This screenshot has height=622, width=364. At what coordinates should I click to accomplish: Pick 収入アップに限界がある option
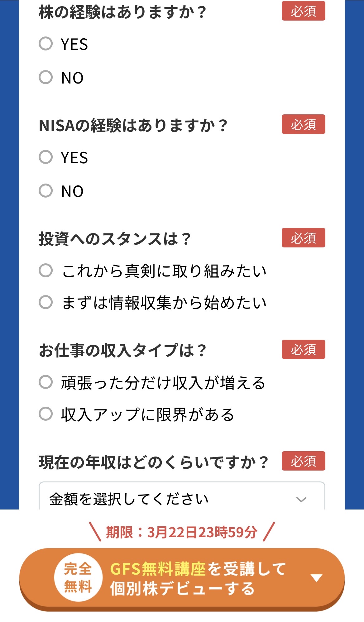point(46,414)
